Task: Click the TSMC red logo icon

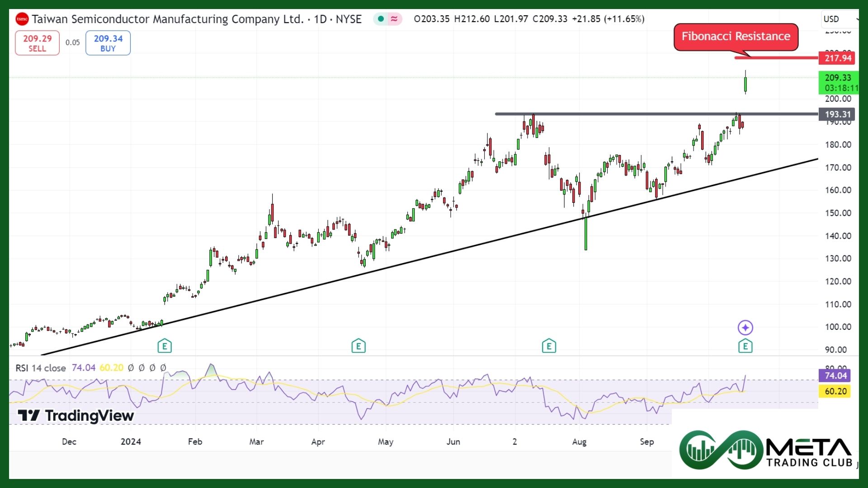Action: (22, 19)
